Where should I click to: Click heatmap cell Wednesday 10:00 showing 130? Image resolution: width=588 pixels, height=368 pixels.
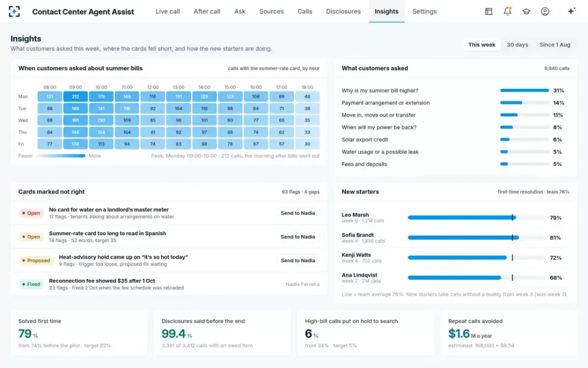(101, 120)
